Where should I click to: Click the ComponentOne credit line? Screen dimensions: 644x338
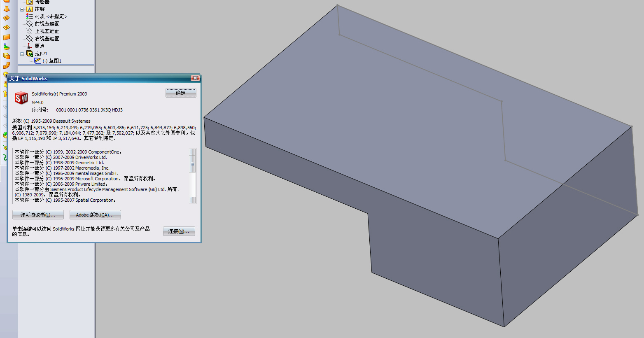[x=68, y=152]
